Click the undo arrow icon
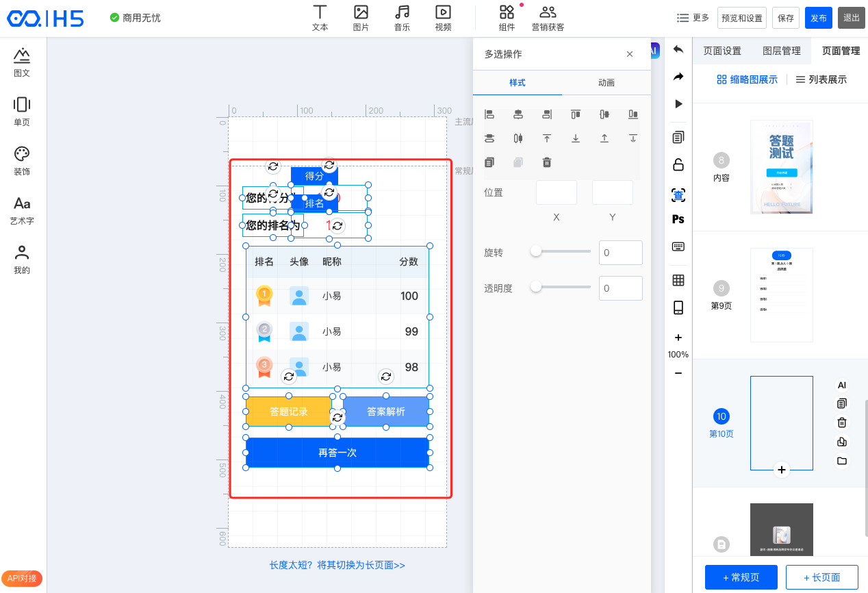Image resolution: width=868 pixels, height=593 pixels. tap(678, 49)
